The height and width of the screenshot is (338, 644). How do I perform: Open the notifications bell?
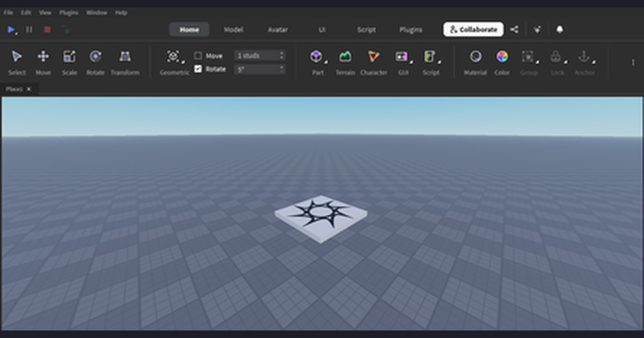tap(560, 30)
